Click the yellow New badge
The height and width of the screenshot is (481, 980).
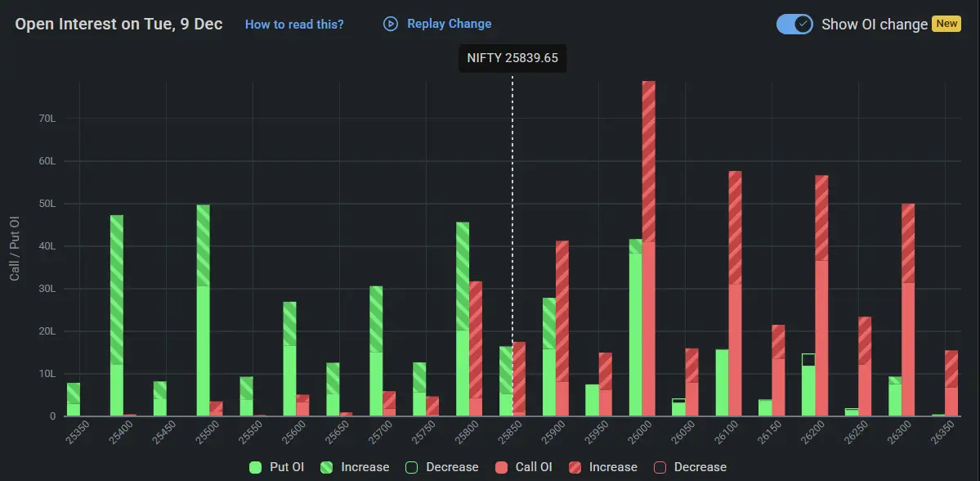[x=946, y=24]
